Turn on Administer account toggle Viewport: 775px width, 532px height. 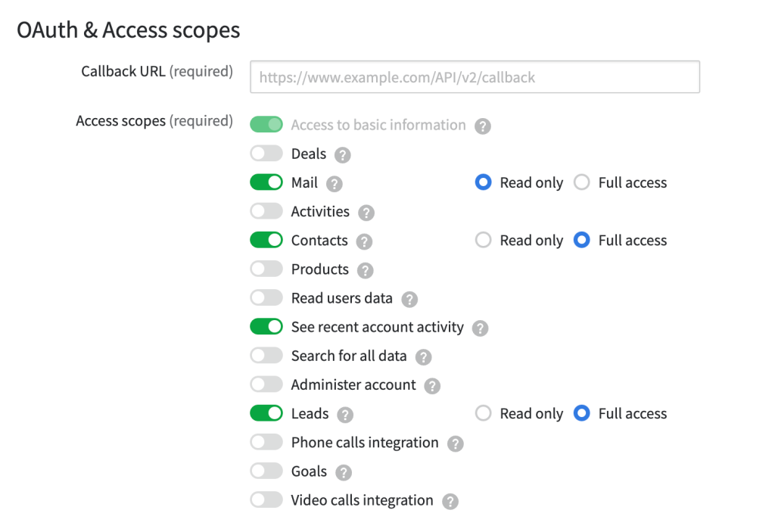[x=266, y=385]
